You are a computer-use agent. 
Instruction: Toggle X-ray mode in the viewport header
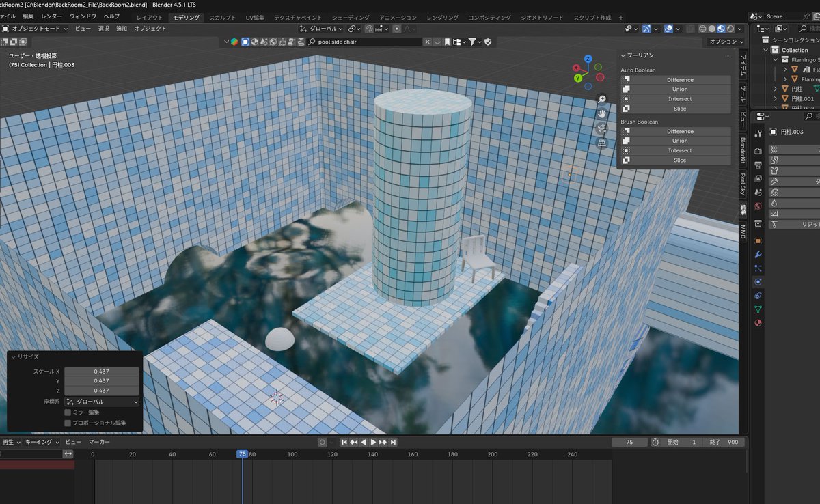691,29
